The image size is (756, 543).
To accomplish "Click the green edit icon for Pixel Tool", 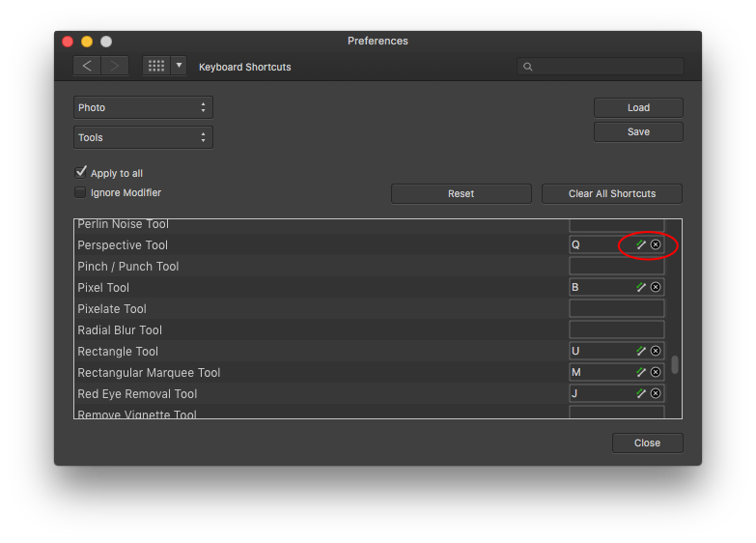I will (x=641, y=287).
